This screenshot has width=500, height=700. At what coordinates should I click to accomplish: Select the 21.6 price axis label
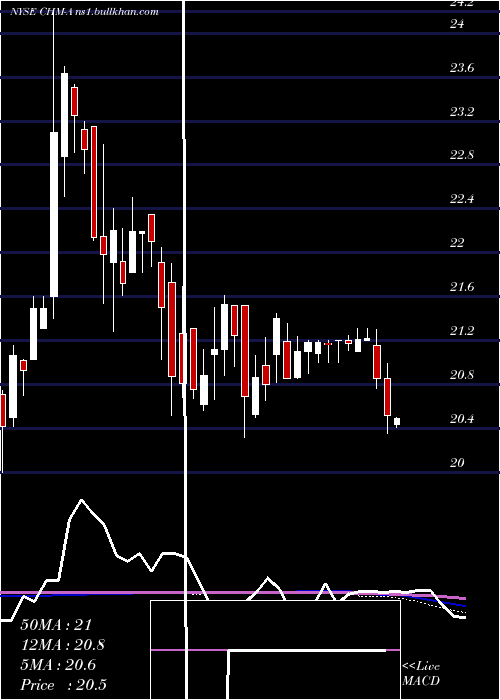pyautogui.click(x=461, y=287)
